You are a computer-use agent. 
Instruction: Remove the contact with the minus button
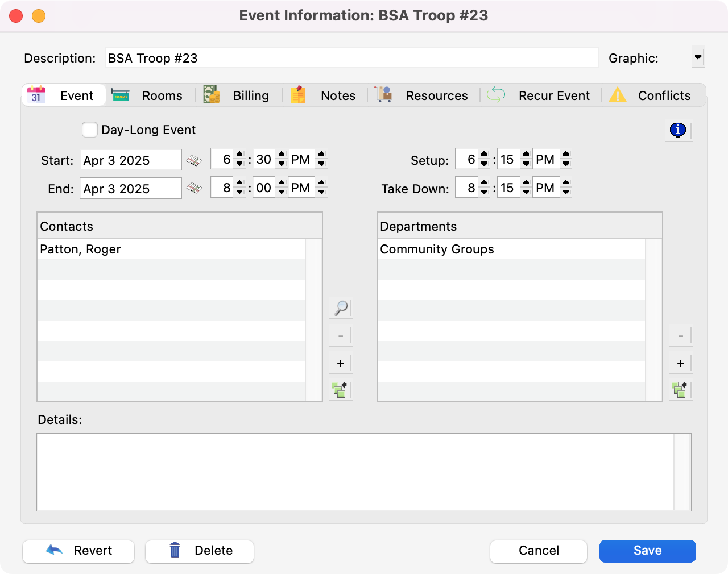[x=341, y=336]
